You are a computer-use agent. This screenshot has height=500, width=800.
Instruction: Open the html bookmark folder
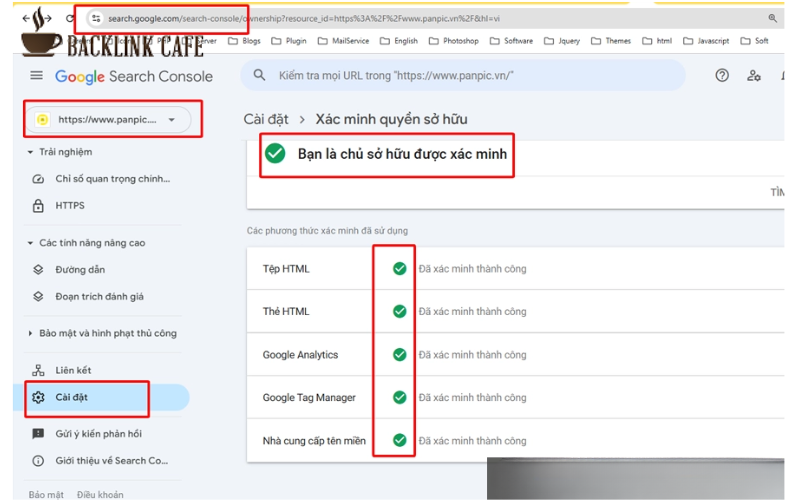657,41
